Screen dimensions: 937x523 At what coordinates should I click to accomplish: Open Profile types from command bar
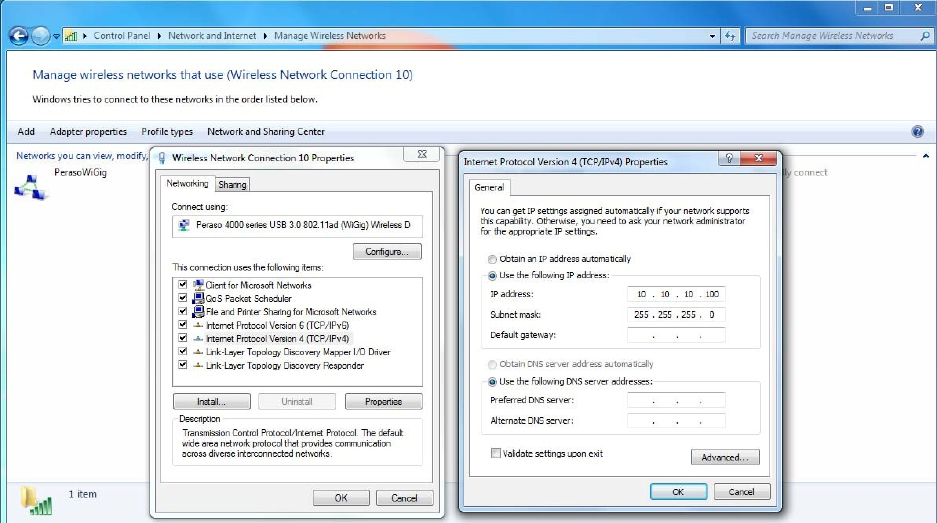tap(167, 131)
